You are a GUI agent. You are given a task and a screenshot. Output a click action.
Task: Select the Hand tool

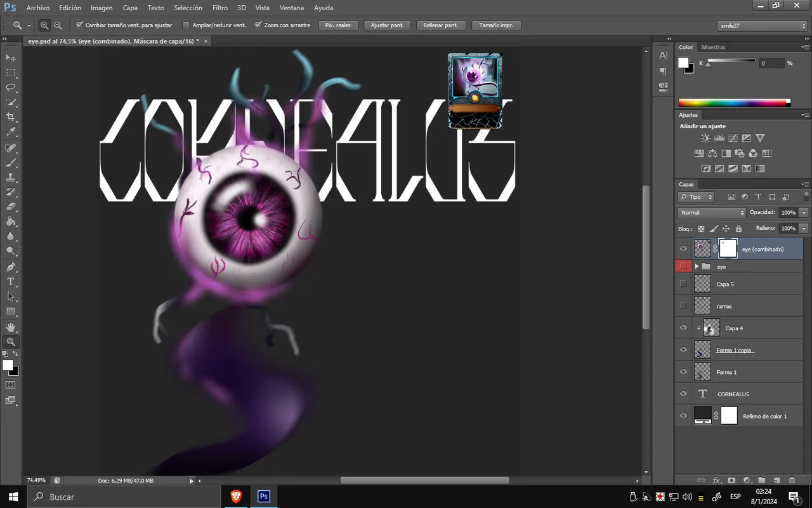pos(11,327)
